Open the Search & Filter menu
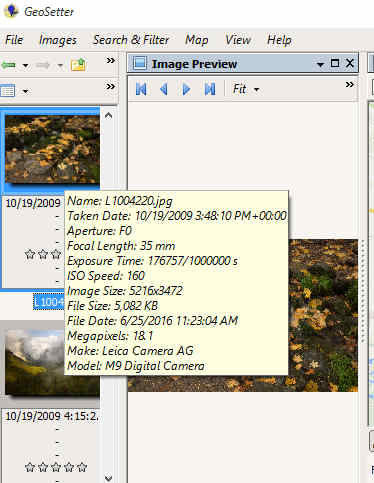 [x=131, y=40]
